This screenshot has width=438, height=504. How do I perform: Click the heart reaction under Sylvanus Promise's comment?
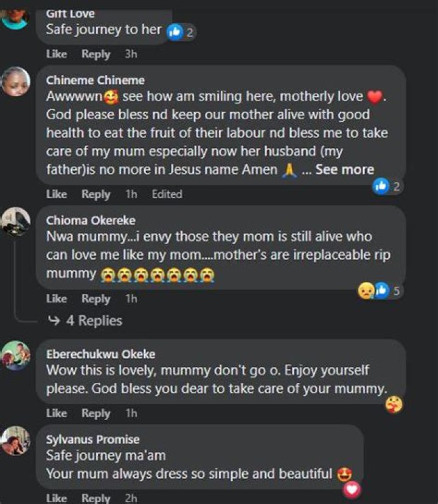point(352,487)
